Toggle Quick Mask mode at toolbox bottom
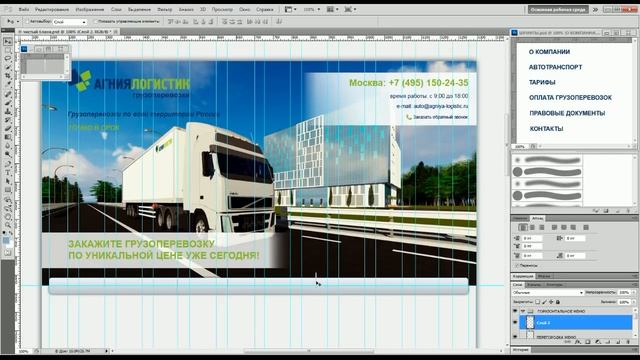 click(x=8, y=253)
